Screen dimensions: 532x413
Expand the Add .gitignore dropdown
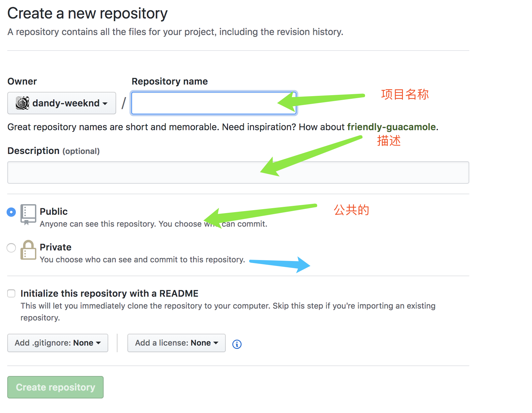(x=58, y=343)
